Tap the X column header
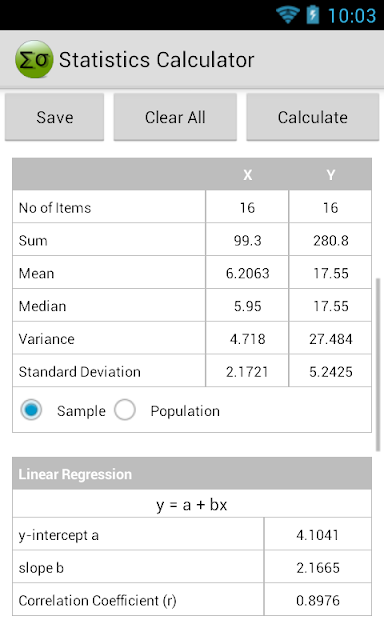This screenshot has width=384, height=640. (x=247, y=175)
